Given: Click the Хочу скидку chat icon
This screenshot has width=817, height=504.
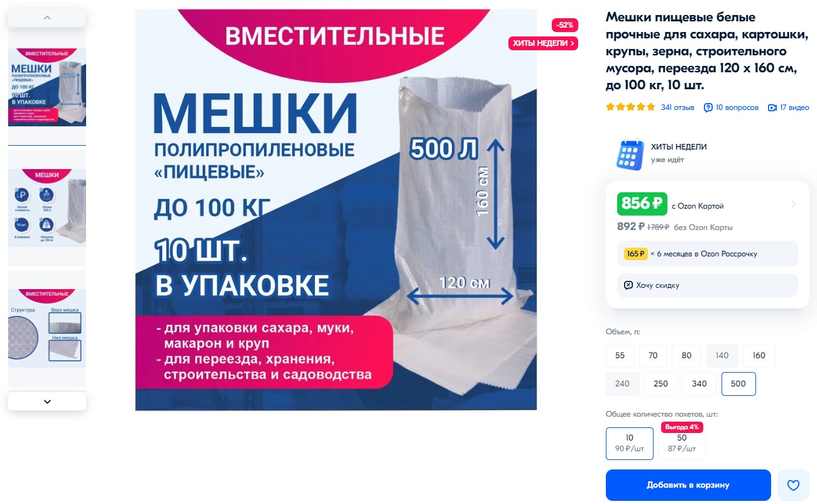Looking at the screenshot, I should tap(628, 285).
